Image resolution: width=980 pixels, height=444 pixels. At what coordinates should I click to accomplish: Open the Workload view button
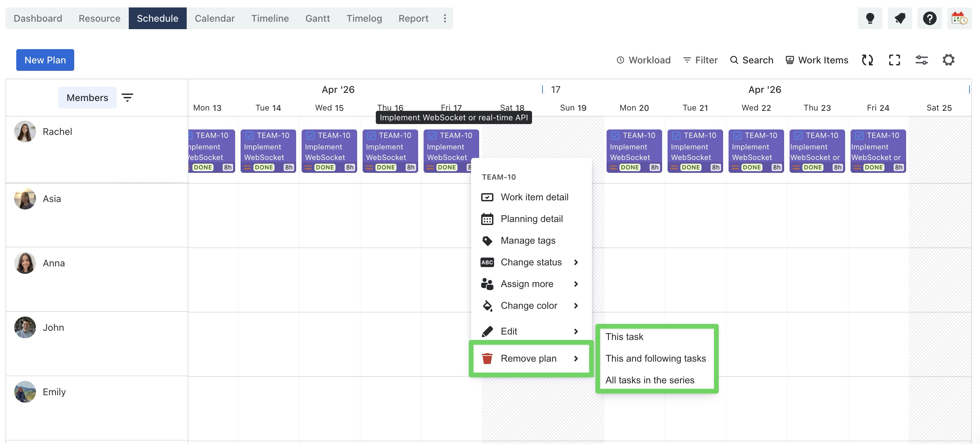tap(643, 60)
